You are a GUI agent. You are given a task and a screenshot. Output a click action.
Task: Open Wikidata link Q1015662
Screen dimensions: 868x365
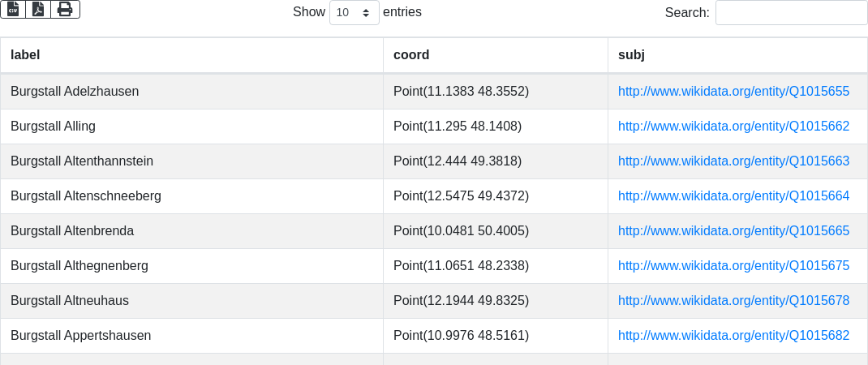point(733,127)
